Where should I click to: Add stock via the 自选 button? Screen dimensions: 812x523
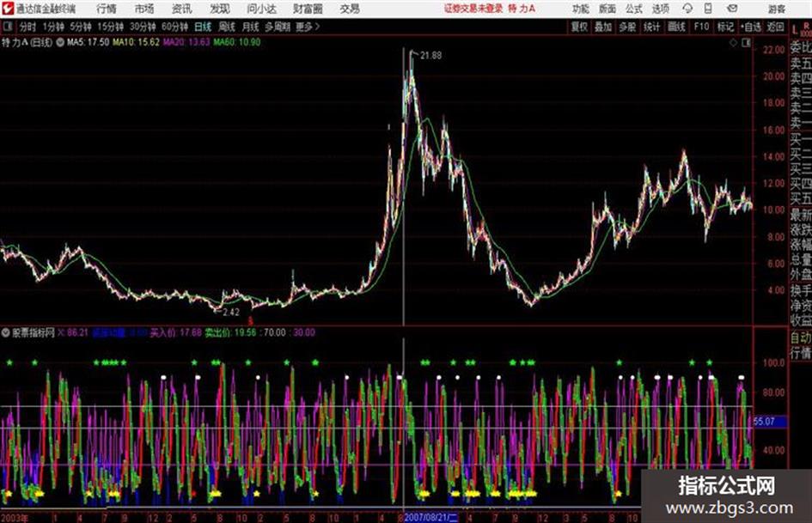pyautogui.click(x=751, y=27)
